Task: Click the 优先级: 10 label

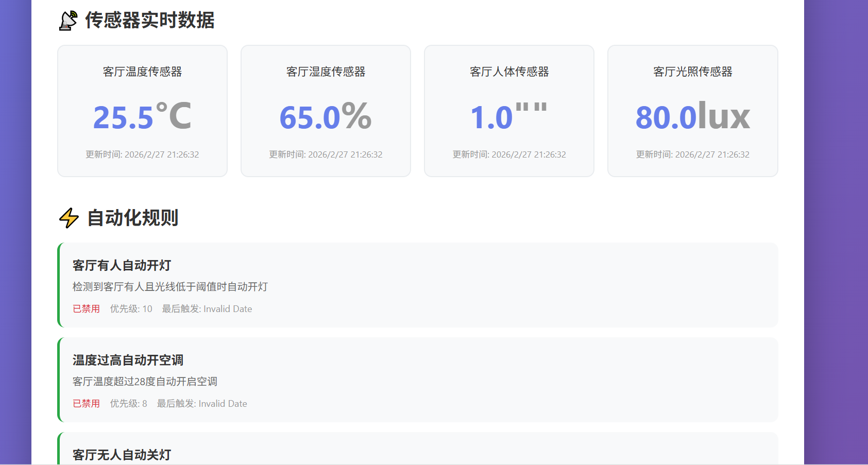Action: click(131, 309)
